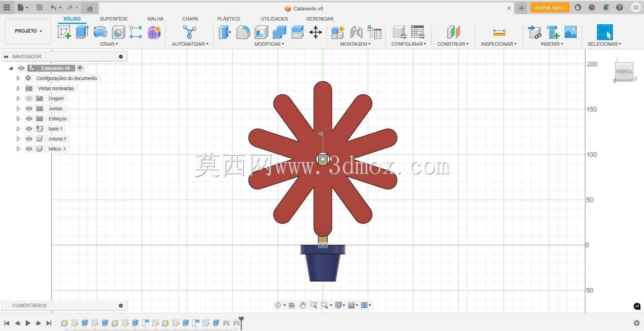The height and width of the screenshot is (331, 644).
Task: Switch to the CHAPA tab
Action: coord(190,19)
